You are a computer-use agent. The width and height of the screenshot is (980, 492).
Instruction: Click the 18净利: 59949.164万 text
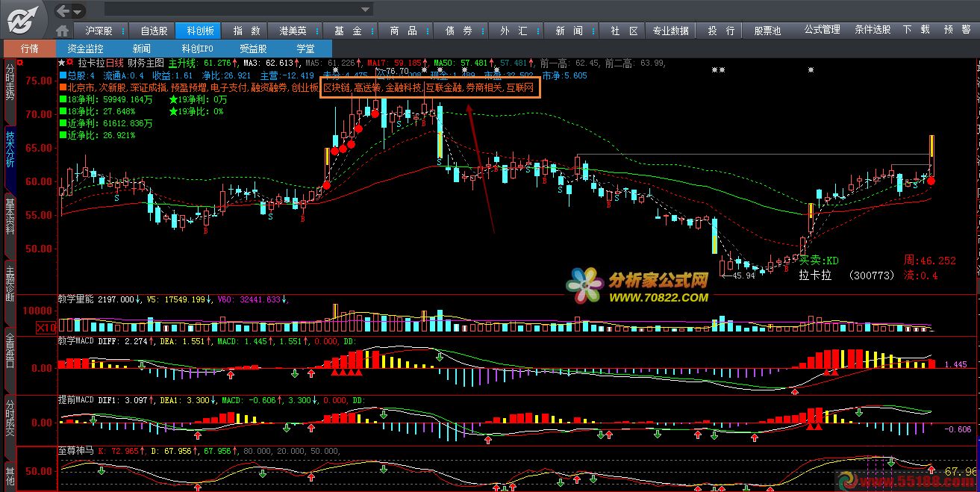point(110,99)
